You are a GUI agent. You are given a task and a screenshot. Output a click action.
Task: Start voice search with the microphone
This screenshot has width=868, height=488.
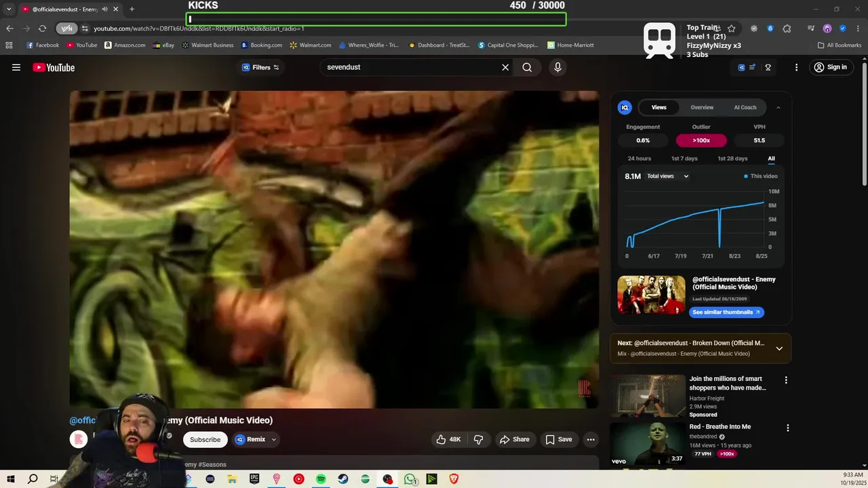pyautogui.click(x=557, y=67)
